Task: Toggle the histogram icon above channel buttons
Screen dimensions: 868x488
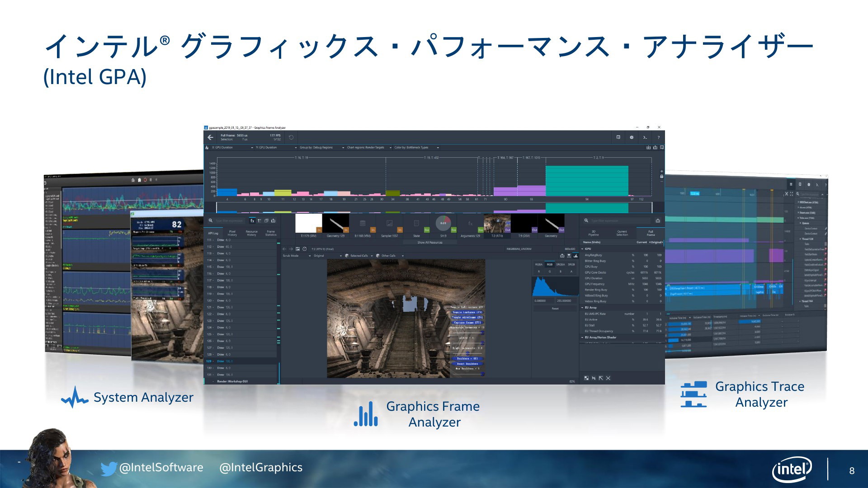Action: click(576, 256)
